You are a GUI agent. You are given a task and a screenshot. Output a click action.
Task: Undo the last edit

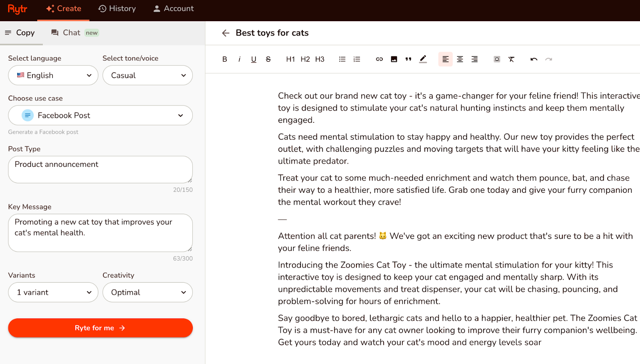point(534,59)
